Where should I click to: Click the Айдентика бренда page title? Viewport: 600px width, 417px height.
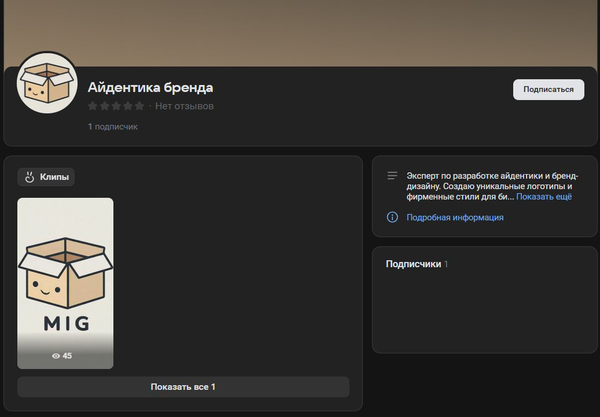click(x=150, y=88)
